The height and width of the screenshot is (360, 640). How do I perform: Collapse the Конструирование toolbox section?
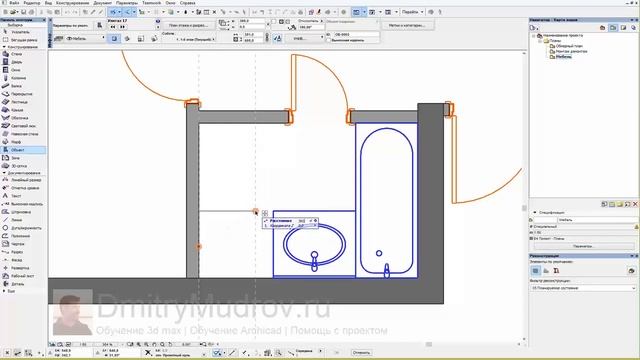tap(4, 47)
